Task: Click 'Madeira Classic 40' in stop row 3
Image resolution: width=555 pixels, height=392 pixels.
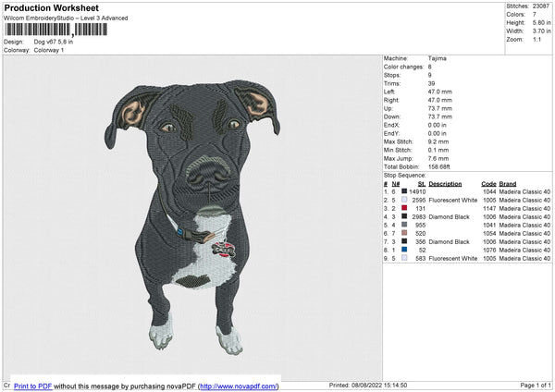Action: point(524,208)
